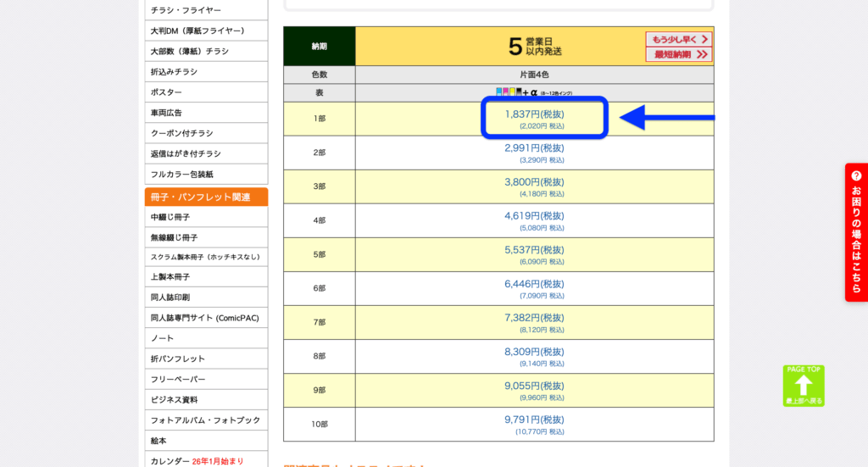
Task: Open フリーペーパー in the sidebar
Action: (x=206, y=379)
